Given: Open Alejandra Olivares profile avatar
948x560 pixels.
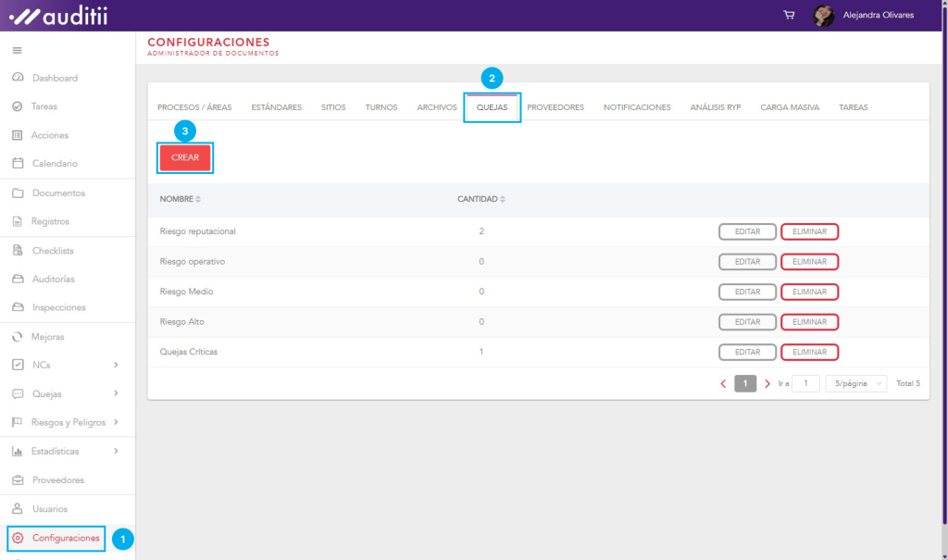Looking at the screenshot, I should (823, 15).
